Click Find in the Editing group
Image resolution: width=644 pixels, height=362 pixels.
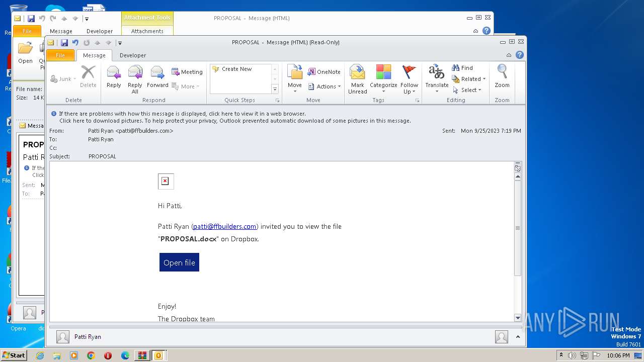coord(462,68)
